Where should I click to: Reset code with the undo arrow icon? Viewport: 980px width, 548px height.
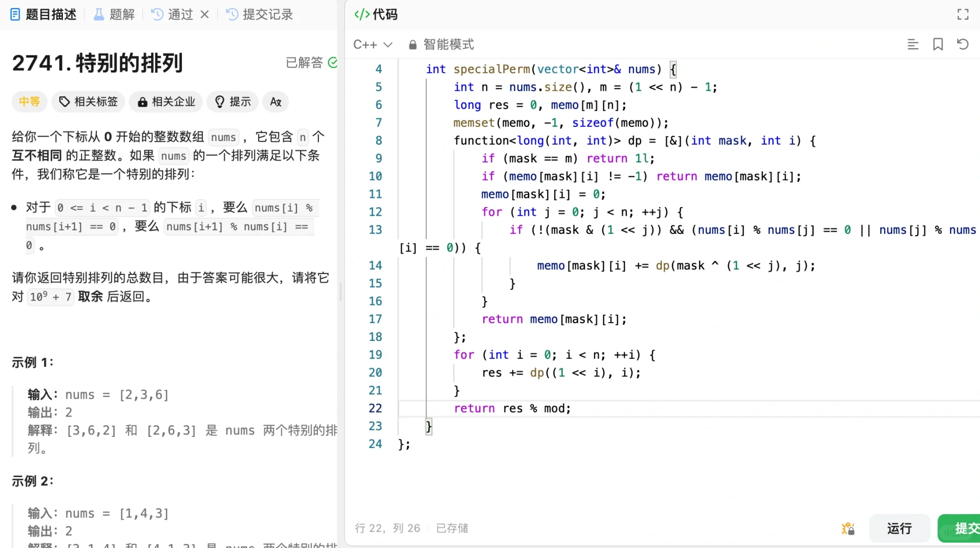point(963,45)
